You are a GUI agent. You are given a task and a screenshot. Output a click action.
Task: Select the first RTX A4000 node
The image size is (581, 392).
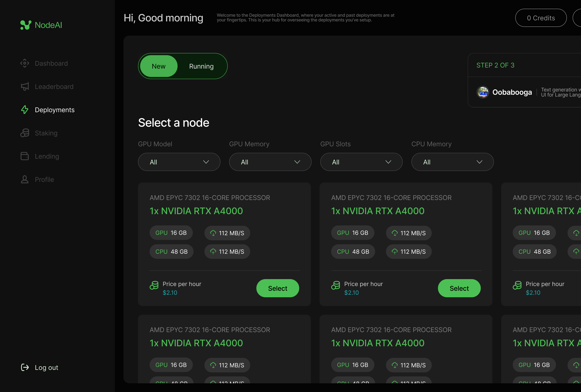(x=277, y=288)
